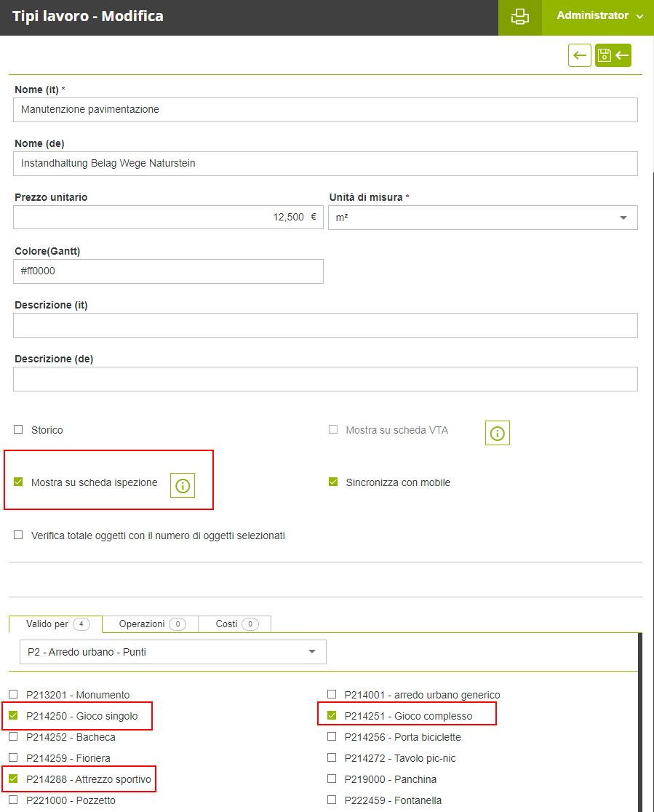Select P219000 Panchina checkbox

pyautogui.click(x=332, y=779)
